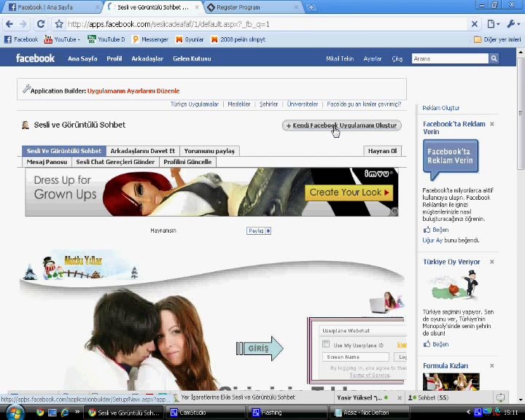Click Create Your Look in IMVU banner
Screen dimensions: 525x420
tap(349, 192)
